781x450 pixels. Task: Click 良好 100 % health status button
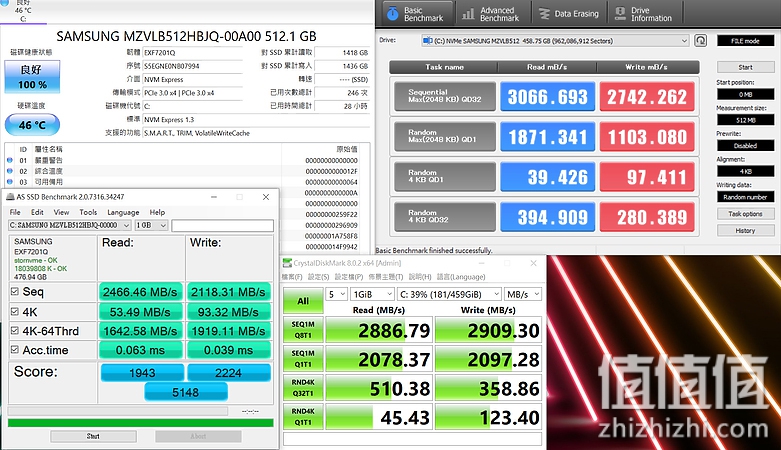32,77
